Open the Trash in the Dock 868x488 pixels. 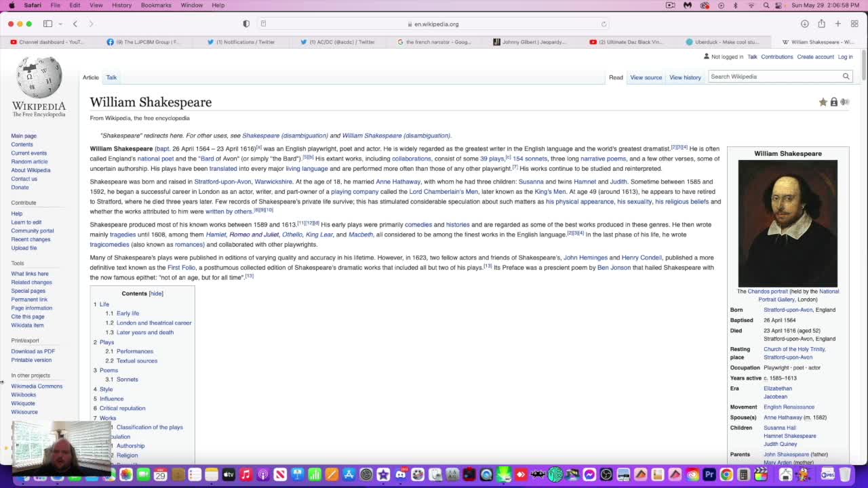(846, 474)
